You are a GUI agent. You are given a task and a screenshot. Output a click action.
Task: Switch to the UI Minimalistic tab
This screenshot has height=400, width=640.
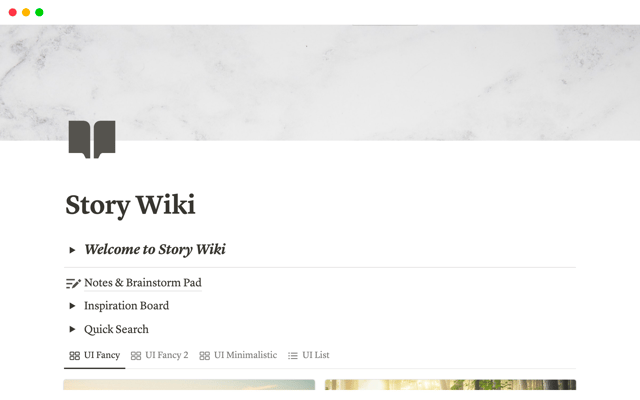(x=238, y=356)
